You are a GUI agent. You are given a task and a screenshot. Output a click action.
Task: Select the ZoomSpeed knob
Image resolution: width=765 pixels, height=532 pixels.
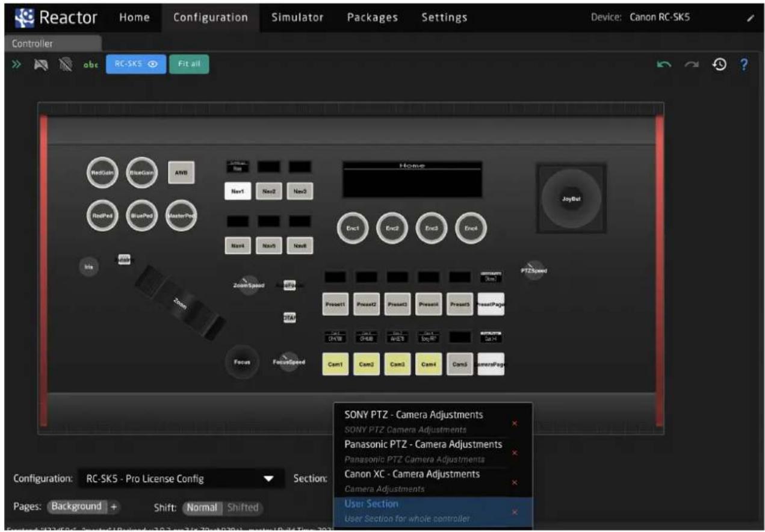coord(248,285)
